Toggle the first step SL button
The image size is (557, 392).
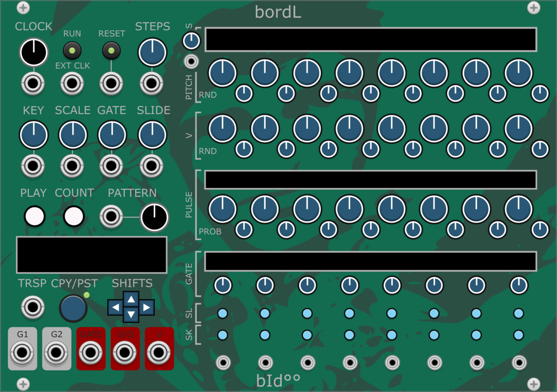click(223, 314)
